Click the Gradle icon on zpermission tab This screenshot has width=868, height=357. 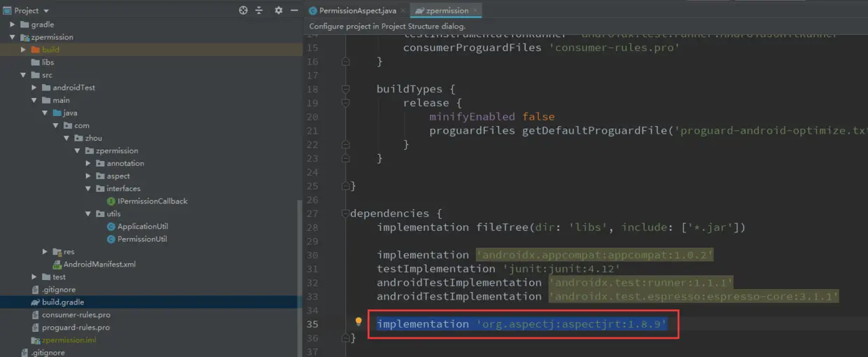[419, 10]
